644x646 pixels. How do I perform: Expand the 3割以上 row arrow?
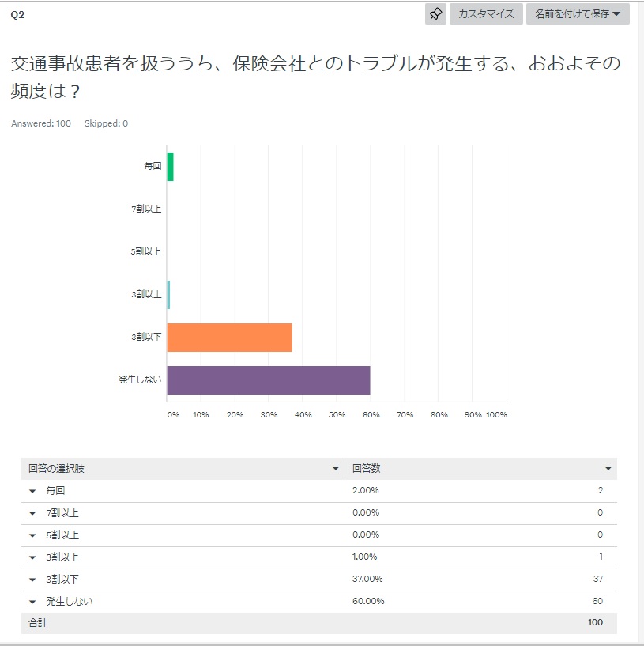tap(32, 557)
